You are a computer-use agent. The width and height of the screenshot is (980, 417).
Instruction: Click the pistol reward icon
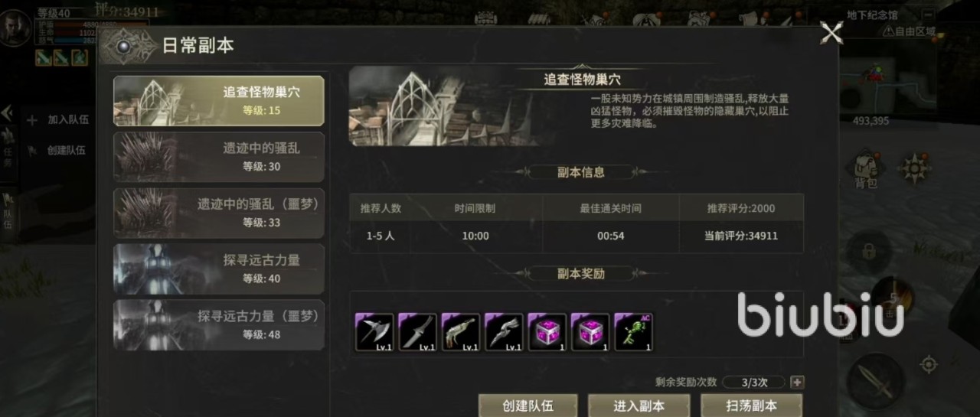click(x=461, y=333)
